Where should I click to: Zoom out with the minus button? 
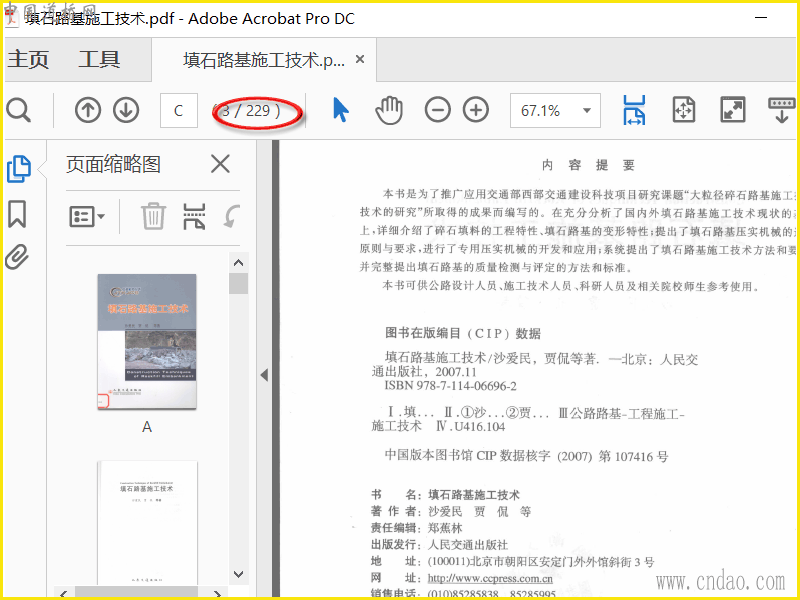[x=437, y=110]
